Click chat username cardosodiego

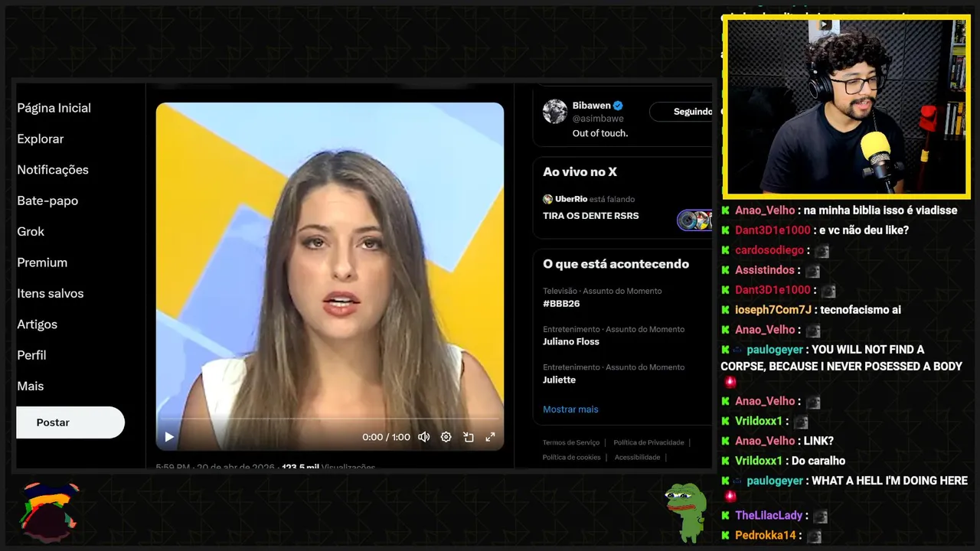click(769, 250)
